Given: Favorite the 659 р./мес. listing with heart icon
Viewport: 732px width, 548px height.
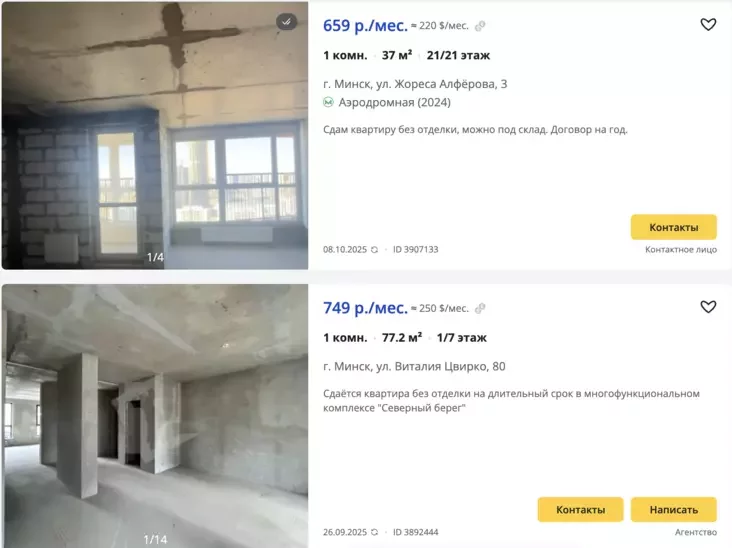Looking at the screenshot, I should point(708,24).
